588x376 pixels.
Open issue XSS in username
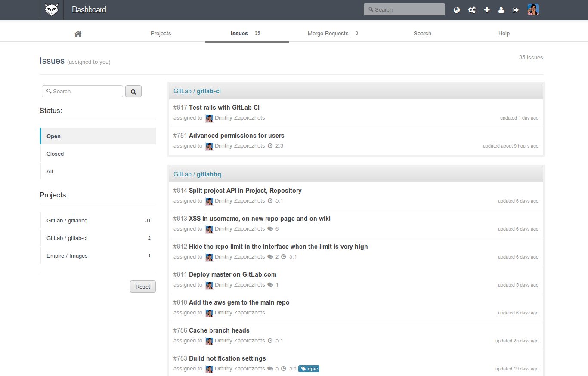[260, 219]
